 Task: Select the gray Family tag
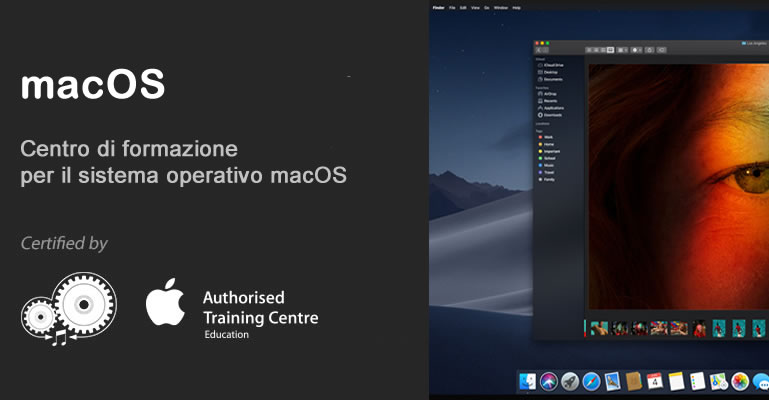[x=547, y=180]
